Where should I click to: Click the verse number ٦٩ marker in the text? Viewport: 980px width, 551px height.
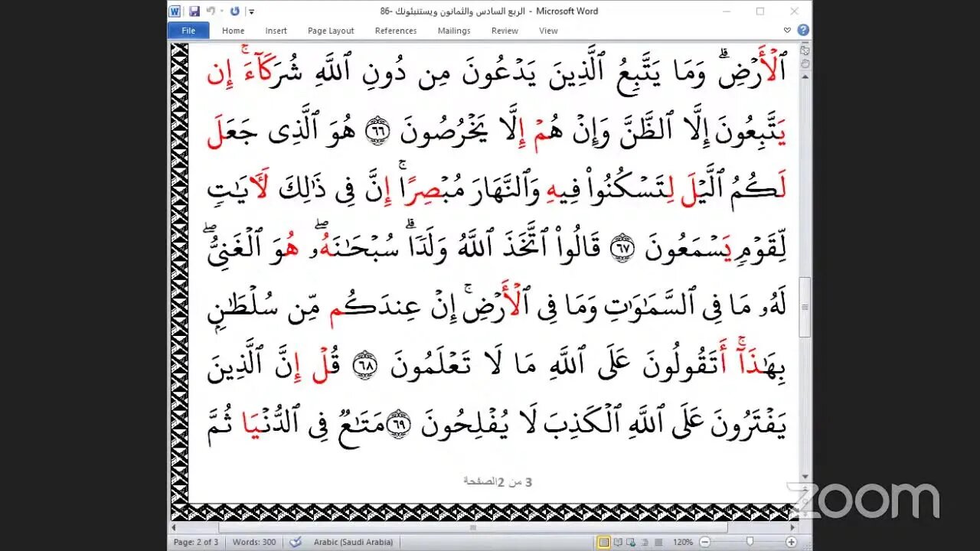click(397, 422)
